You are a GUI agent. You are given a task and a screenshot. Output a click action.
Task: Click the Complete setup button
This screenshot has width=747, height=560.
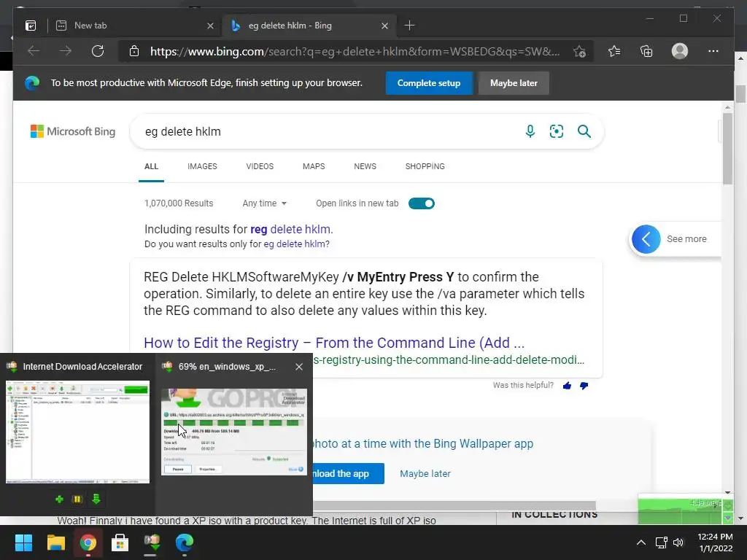429,83
